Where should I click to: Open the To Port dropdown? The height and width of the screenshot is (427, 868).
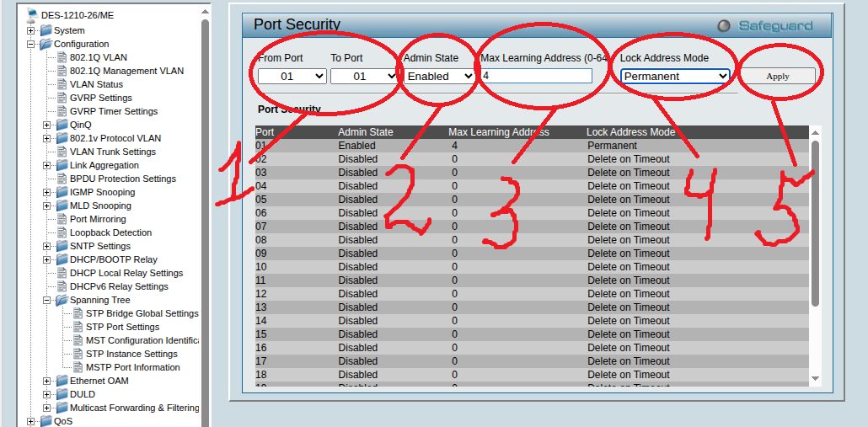pyautogui.click(x=364, y=76)
